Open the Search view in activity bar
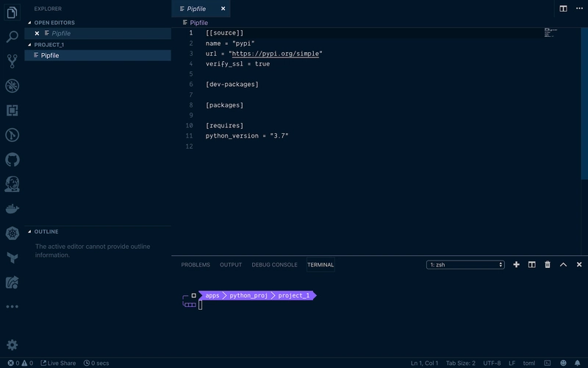Viewport: 588px width, 368px height. pyautogui.click(x=12, y=36)
